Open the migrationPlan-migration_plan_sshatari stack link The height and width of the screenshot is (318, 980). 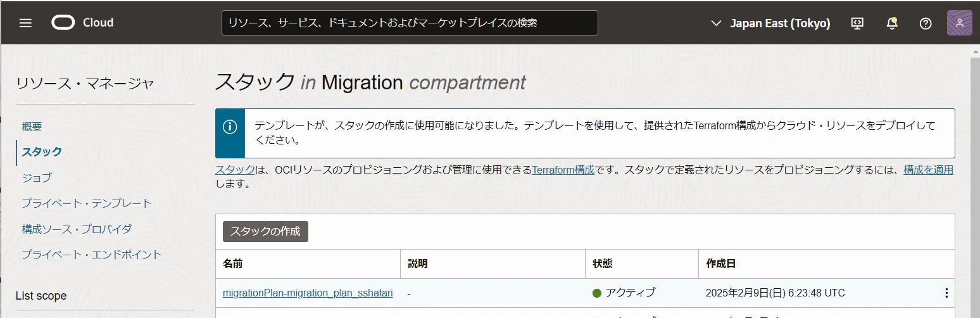308,293
